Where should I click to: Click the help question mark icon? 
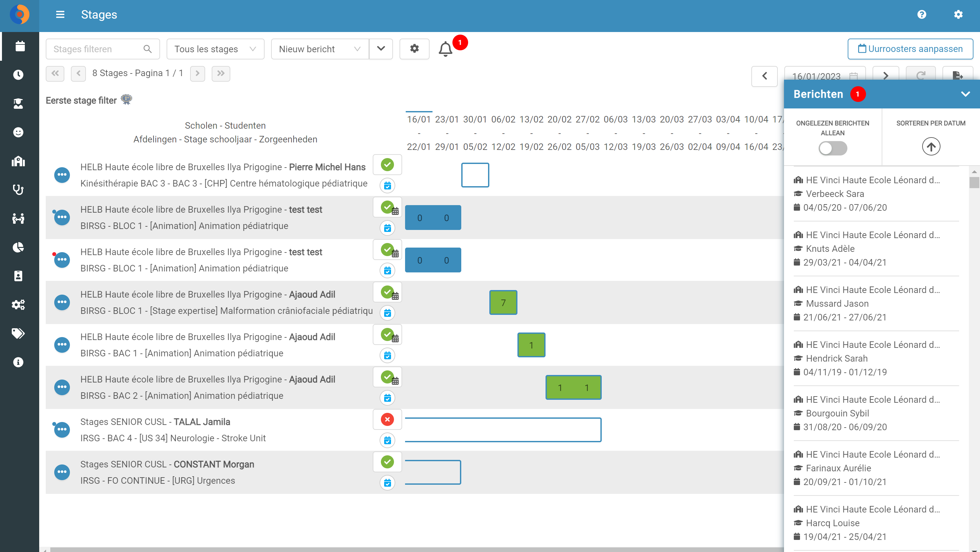(922, 14)
